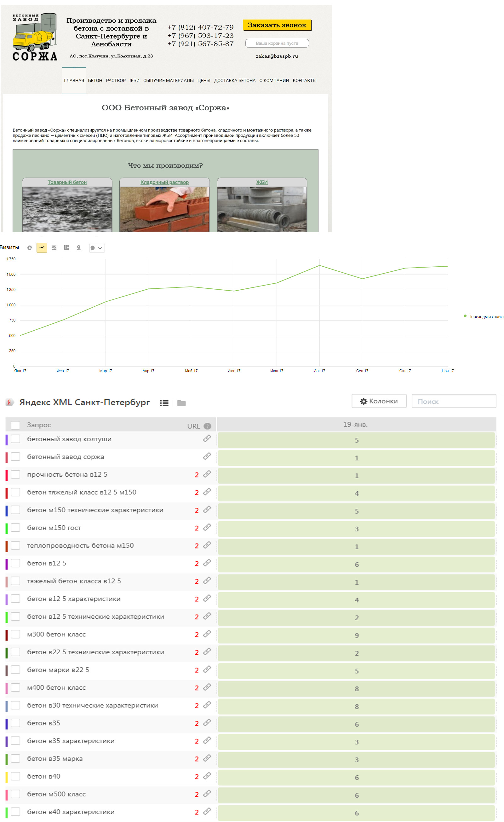The image size is (504, 822).
Task: Open URL link icon for теплопроводность бетона м150
Action: [x=207, y=545]
